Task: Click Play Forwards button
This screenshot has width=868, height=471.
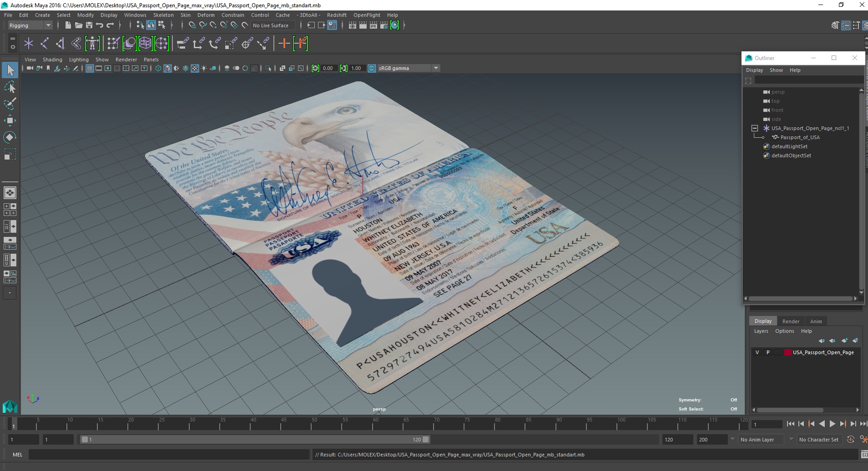Action: pyautogui.click(x=832, y=424)
